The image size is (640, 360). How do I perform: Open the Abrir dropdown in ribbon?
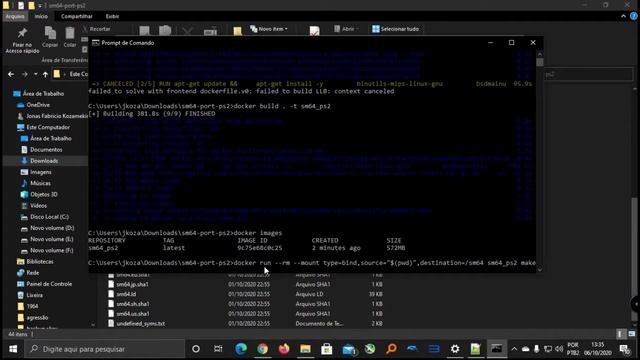pos(346,29)
